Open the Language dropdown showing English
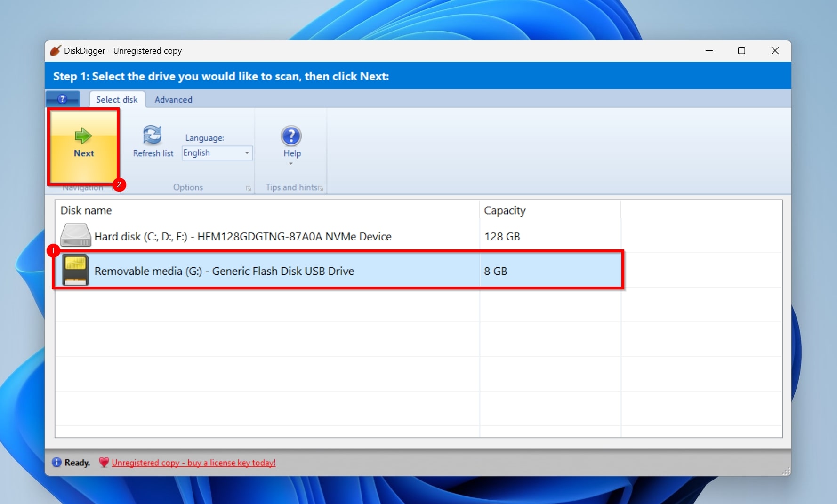 (217, 153)
